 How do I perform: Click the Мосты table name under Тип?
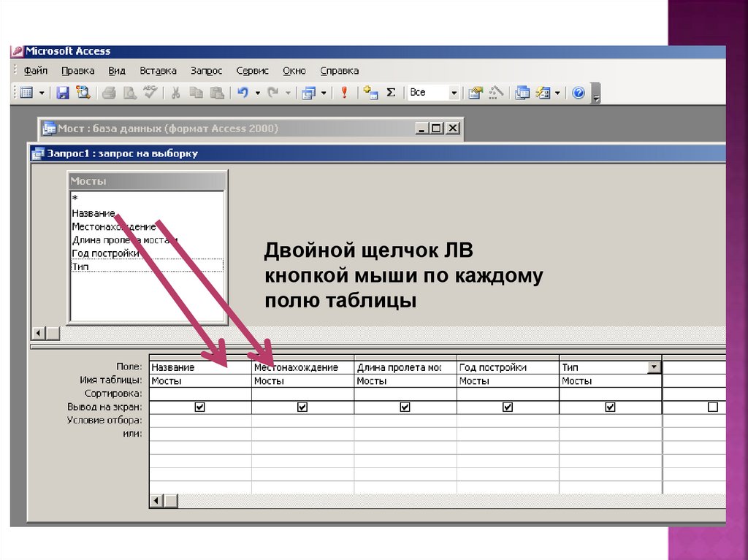tap(611, 380)
